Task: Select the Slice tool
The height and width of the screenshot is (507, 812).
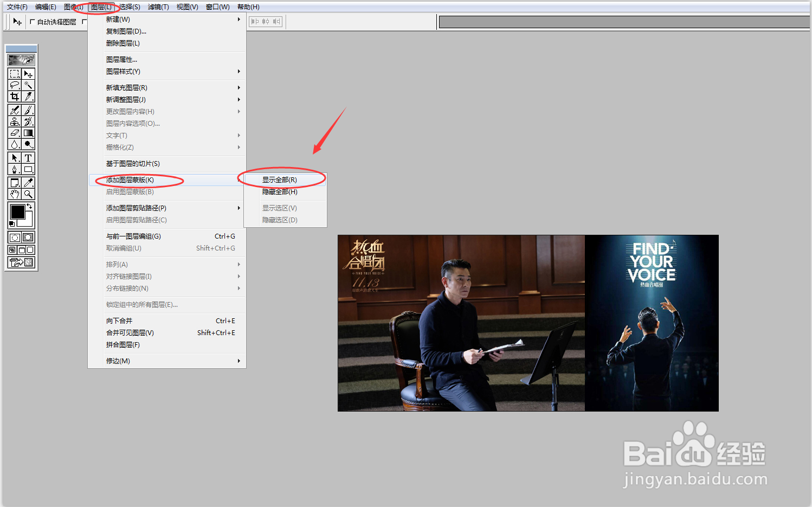Action: 28,97
